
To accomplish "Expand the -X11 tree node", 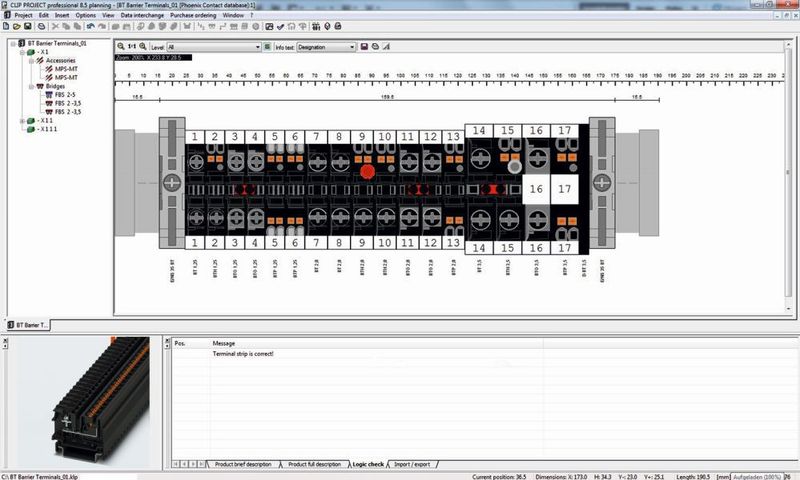I will (22, 121).
